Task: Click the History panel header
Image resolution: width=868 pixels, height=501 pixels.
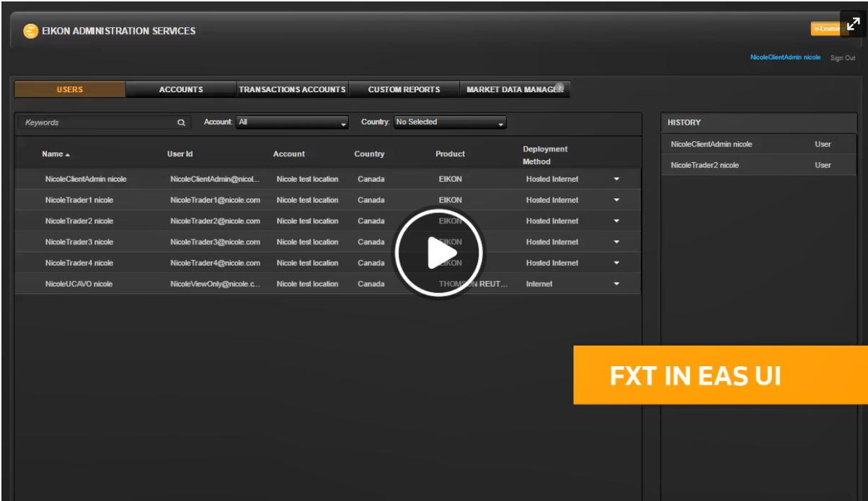Action: [758, 123]
